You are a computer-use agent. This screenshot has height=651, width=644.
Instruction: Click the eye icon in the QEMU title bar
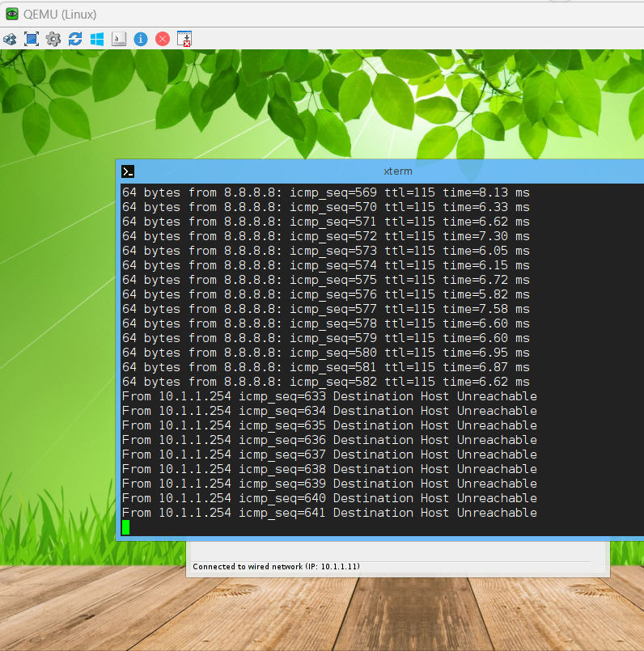[x=12, y=14]
